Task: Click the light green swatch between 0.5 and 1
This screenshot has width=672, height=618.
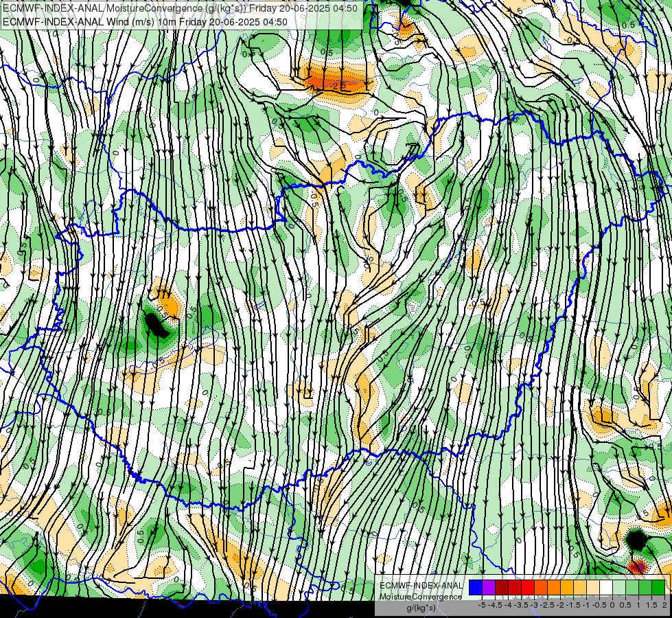Action: (632, 588)
